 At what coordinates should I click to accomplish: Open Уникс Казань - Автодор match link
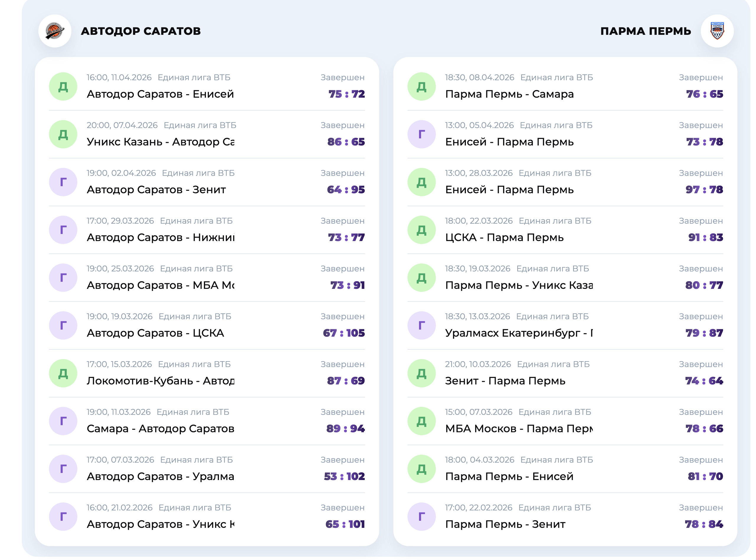[160, 142]
